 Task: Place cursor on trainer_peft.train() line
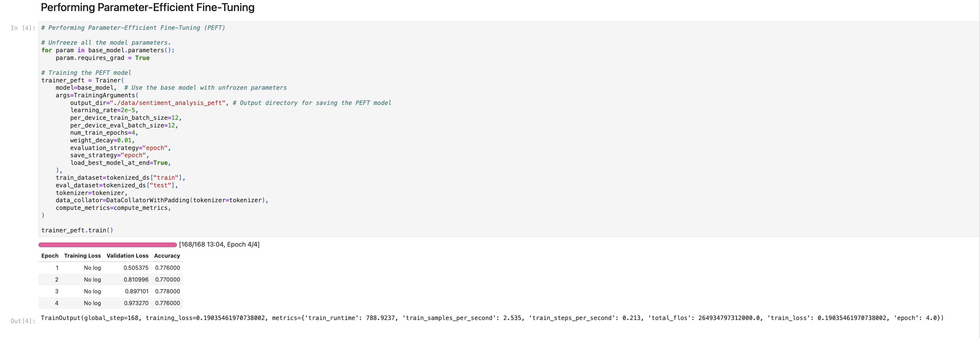pos(77,230)
